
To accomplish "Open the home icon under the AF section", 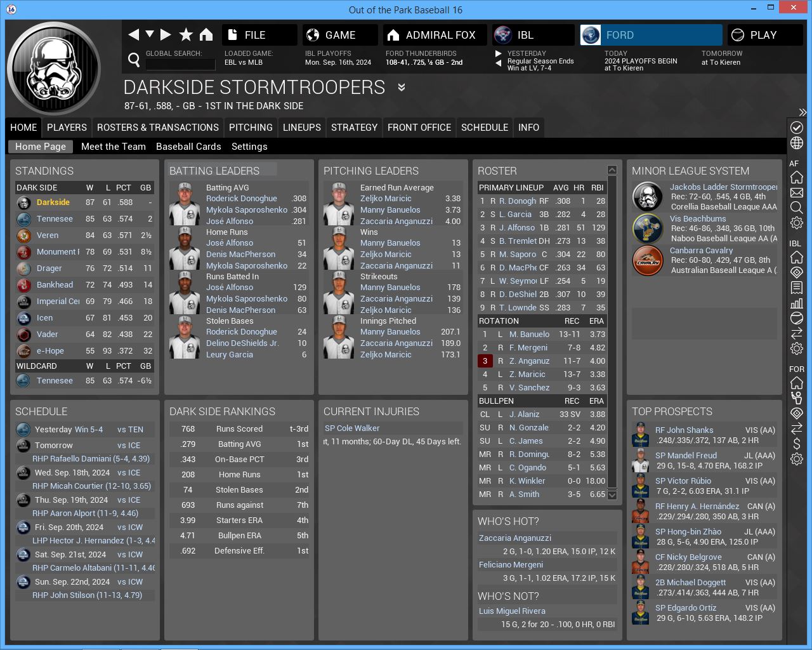I will pos(797,177).
